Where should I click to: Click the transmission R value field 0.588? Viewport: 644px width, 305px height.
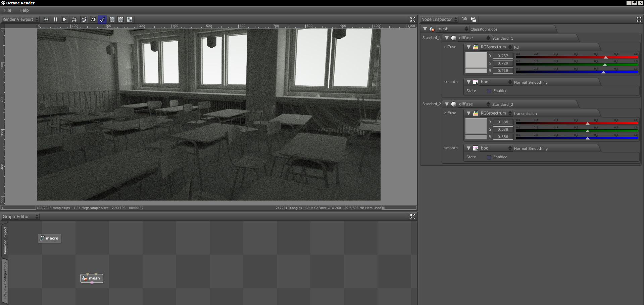pos(503,122)
